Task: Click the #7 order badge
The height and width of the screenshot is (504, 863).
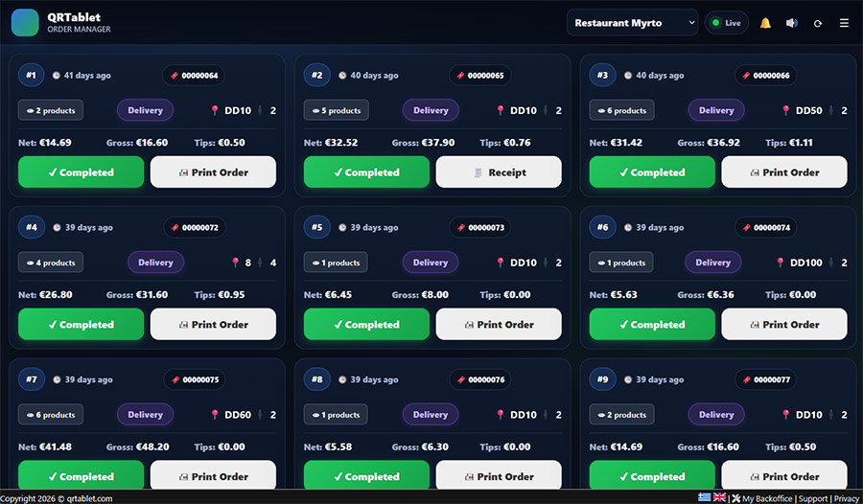Action: click(32, 379)
